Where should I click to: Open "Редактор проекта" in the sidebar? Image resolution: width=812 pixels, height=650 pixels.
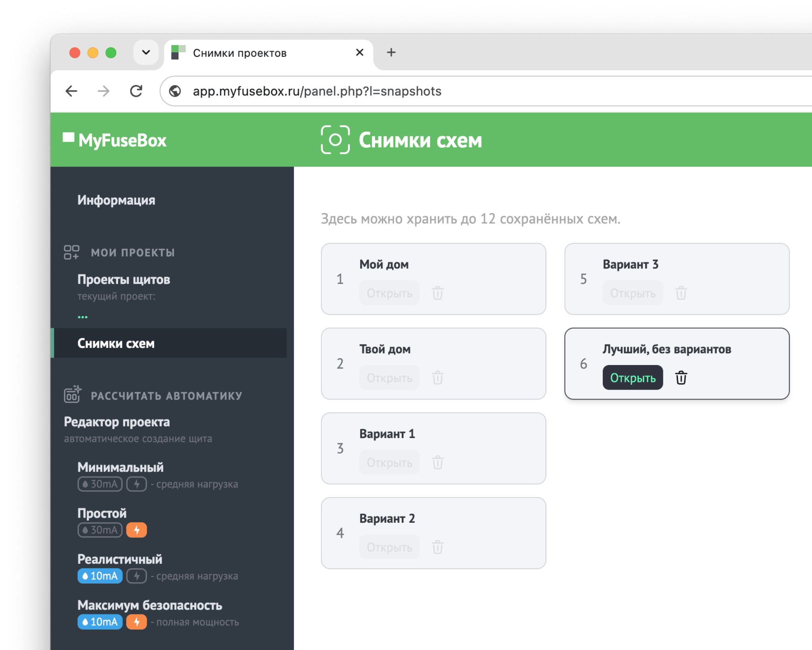click(x=117, y=422)
